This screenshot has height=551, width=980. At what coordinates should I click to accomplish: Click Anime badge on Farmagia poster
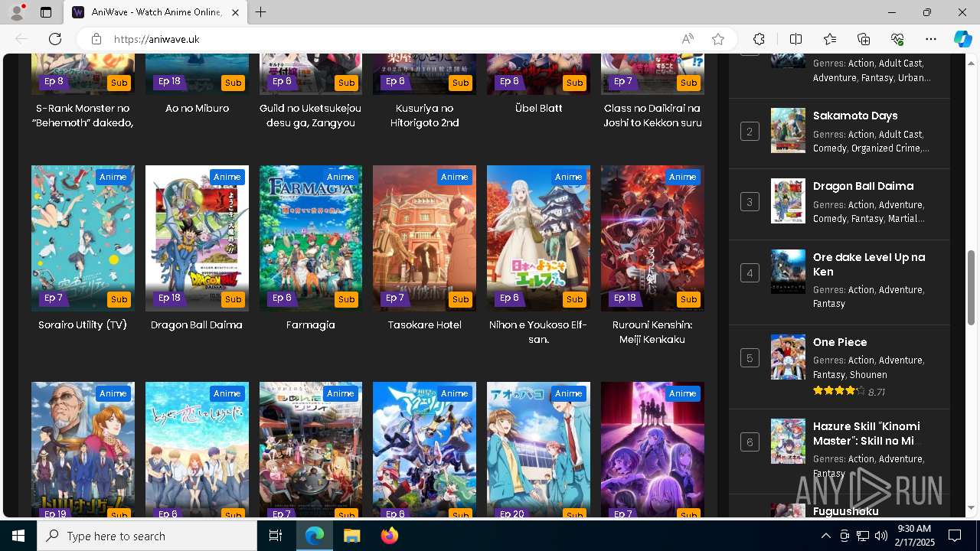point(340,177)
